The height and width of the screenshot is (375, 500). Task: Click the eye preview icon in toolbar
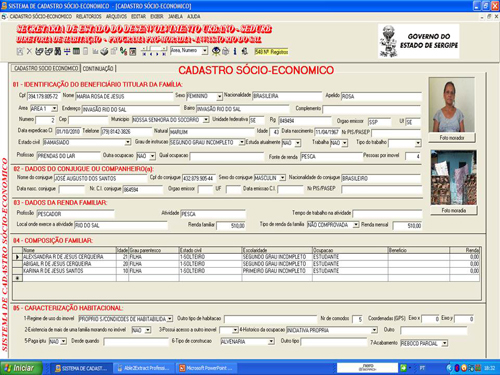[216, 51]
